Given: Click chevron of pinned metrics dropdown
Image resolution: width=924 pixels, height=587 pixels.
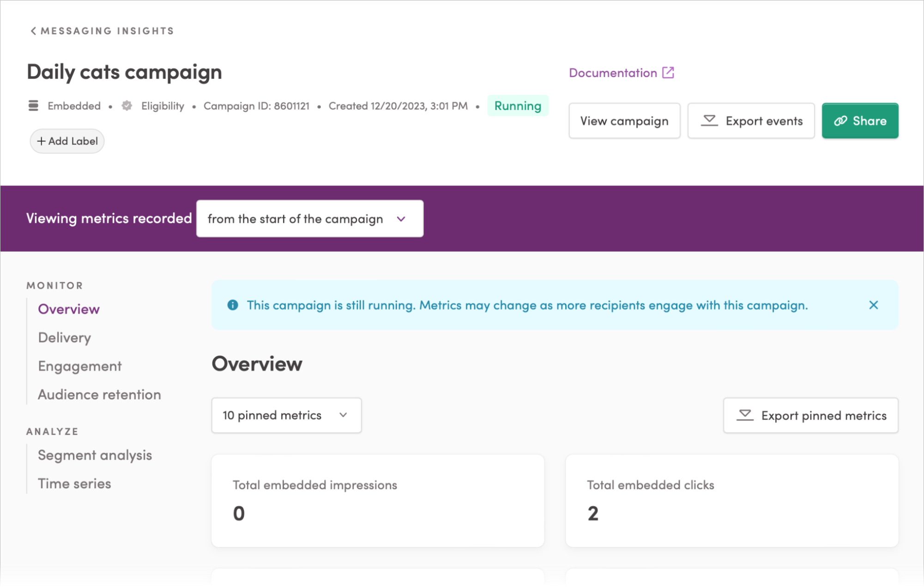Looking at the screenshot, I should tap(343, 415).
